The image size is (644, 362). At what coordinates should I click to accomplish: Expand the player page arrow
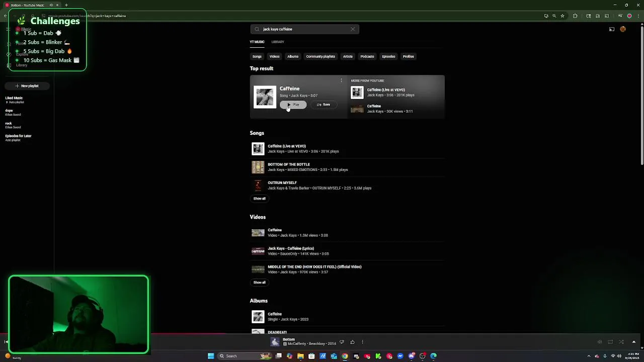pos(634,342)
